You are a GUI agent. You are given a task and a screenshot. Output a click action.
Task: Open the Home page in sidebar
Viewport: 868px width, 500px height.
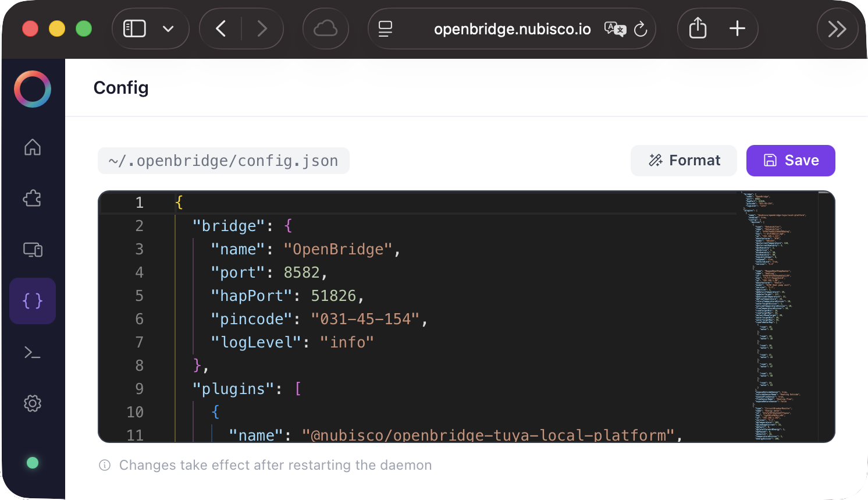click(33, 147)
